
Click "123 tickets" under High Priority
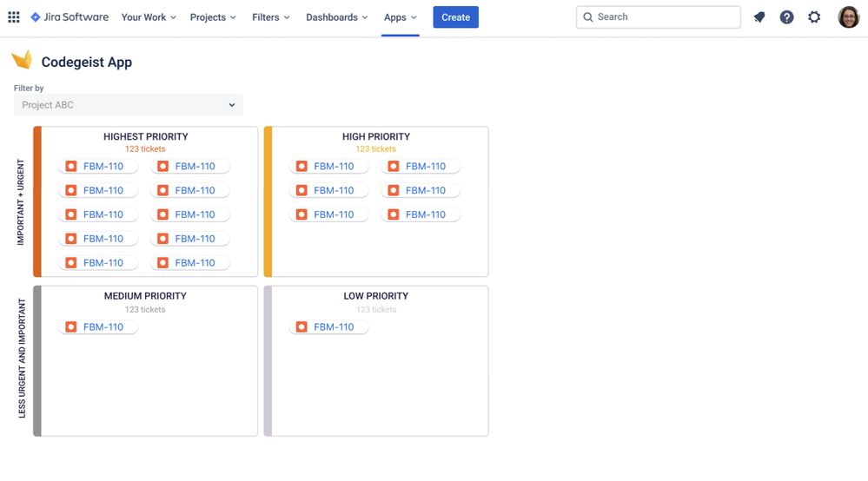376,148
